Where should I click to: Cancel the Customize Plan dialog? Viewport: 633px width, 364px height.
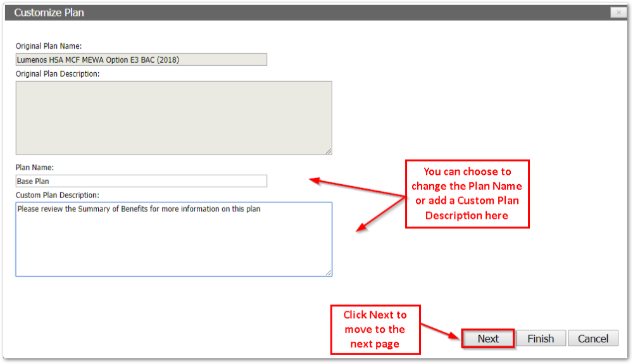point(593,338)
